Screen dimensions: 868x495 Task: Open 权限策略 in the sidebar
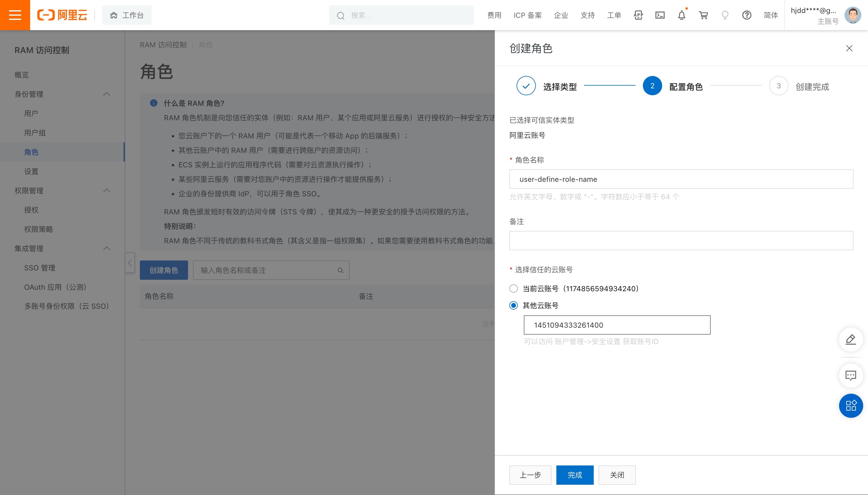[38, 229]
